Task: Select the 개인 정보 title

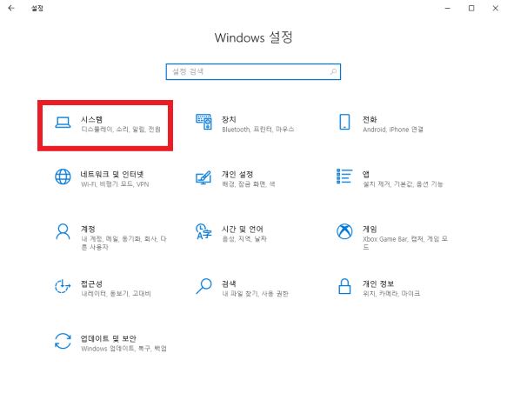Action: [378, 283]
